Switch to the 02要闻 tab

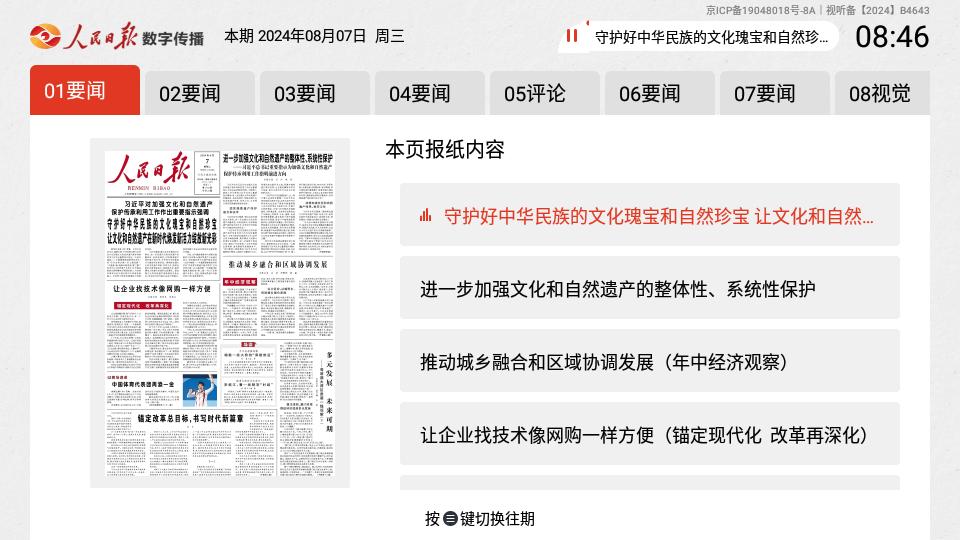pyautogui.click(x=199, y=93)
